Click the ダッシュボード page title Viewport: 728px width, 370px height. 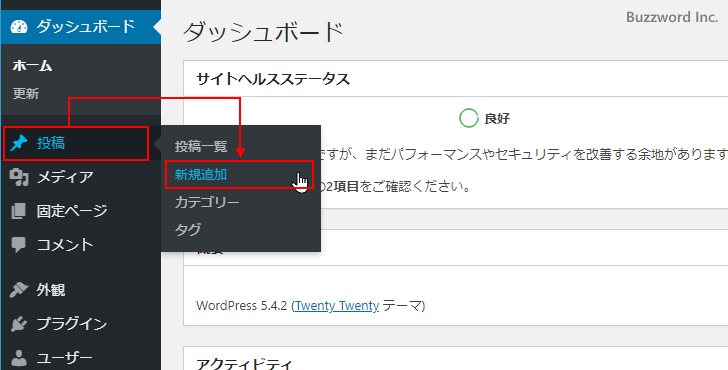click(x=263, y=32)
